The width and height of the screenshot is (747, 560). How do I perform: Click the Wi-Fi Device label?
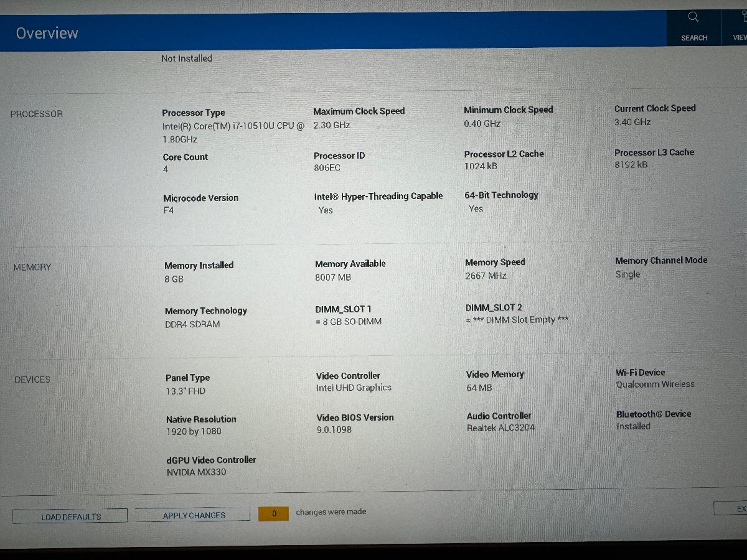pyautogui.click(x=641, y=373)
